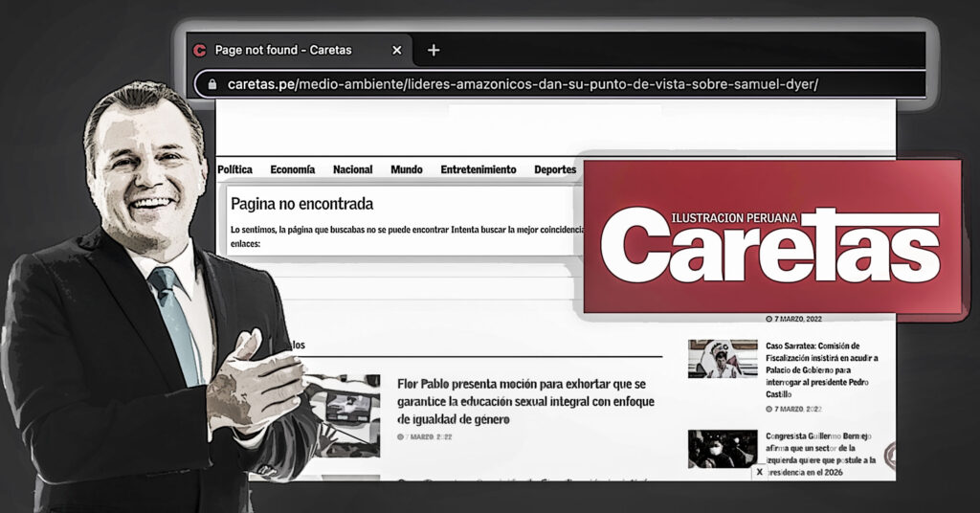Click the Caretas favicon in the browser tab

pyautogui.click(x=200, y=51)
